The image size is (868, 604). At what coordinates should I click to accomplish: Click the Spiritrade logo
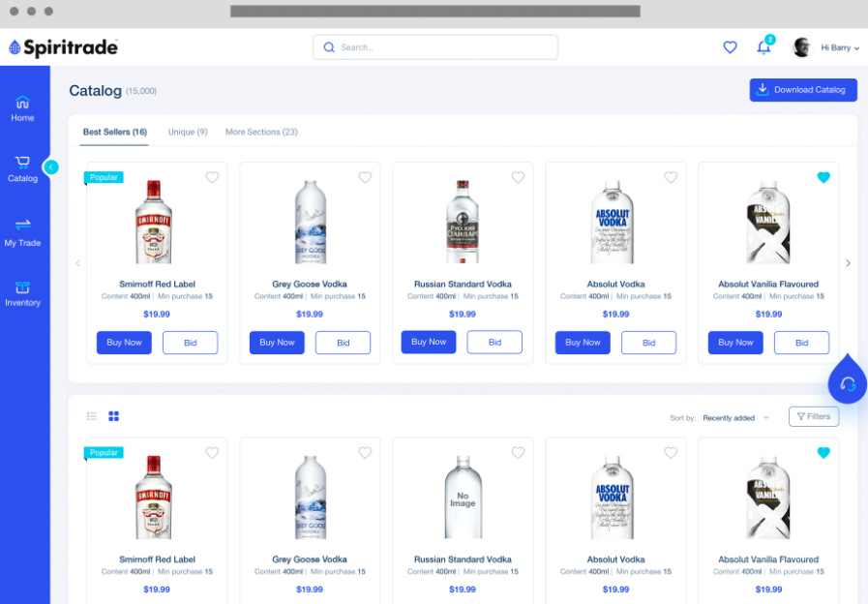[x=63, y=47]
